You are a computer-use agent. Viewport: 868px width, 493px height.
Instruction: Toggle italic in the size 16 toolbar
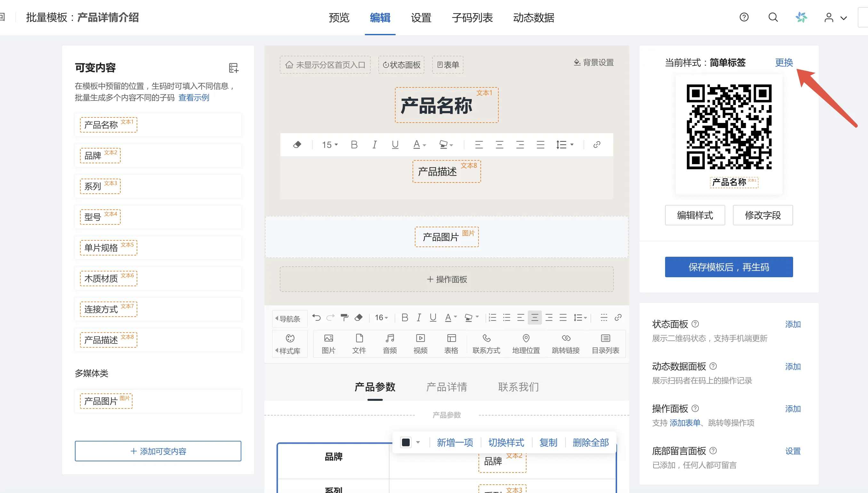tap(419, 318)
